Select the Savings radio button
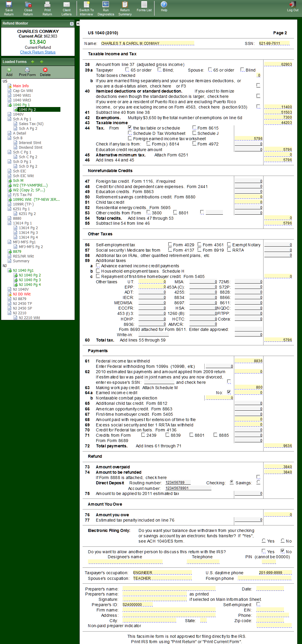Screen dimensions: 302x644 pos(258,482)
